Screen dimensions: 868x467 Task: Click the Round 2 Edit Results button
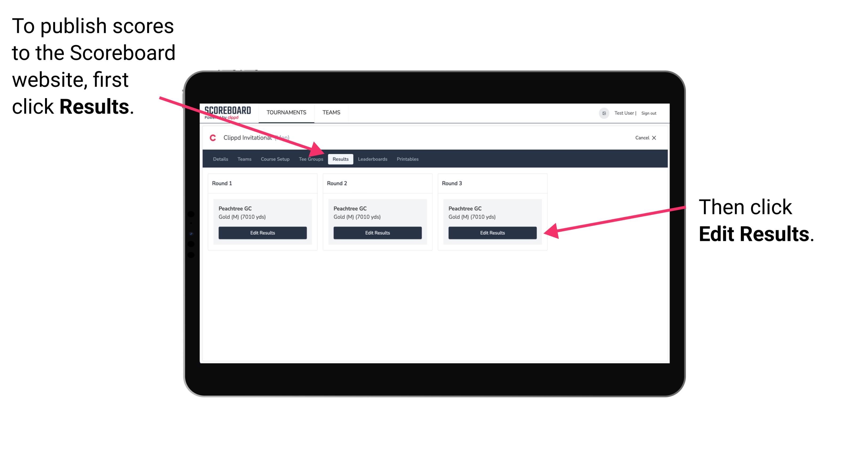tap(377, 233)
